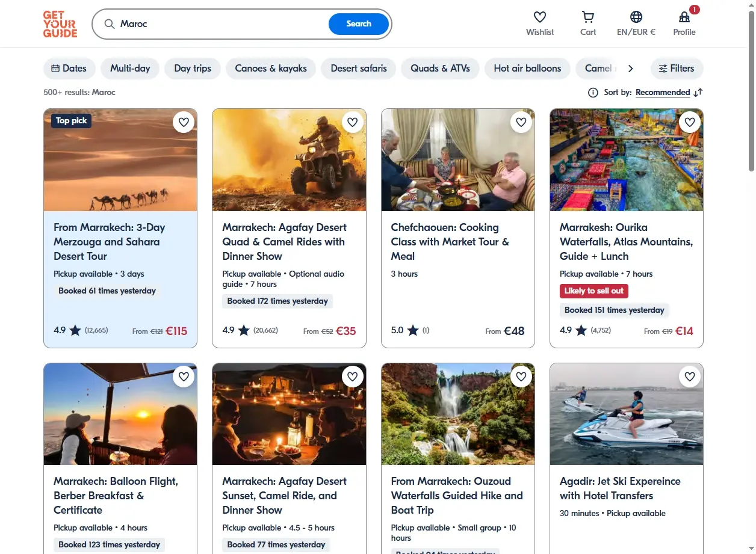Select the Desert safaris chip

(359, 69)
